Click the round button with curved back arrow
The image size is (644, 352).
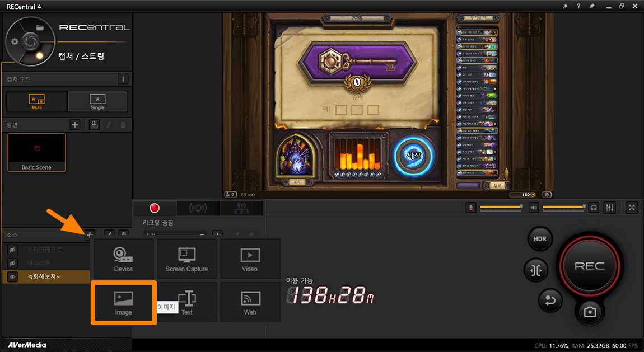[550, 301]
